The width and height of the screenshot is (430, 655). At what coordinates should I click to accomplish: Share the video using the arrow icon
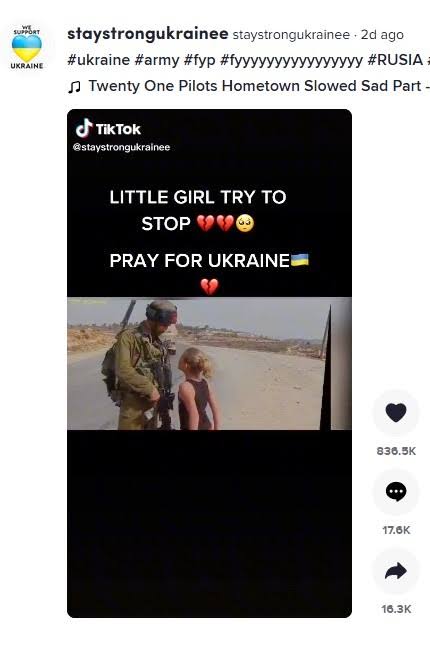396,571
